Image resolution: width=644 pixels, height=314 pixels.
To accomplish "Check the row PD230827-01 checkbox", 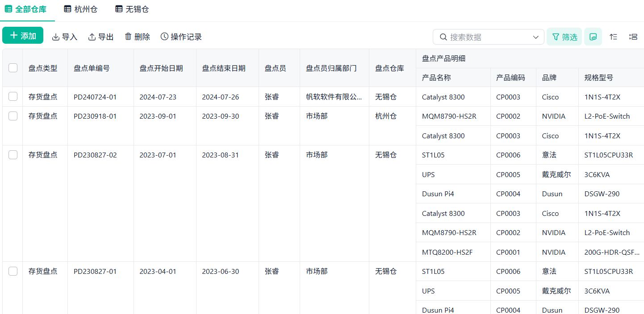I will coord(13,271).
